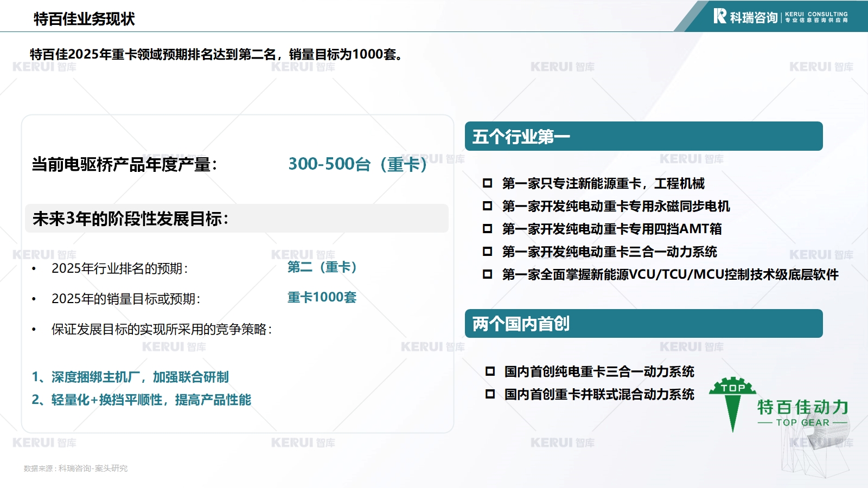Click the 未来3年的阶段性发展目标 gray heading bar
This screenshot has height=488, width=868.
(x=237, y=219)
